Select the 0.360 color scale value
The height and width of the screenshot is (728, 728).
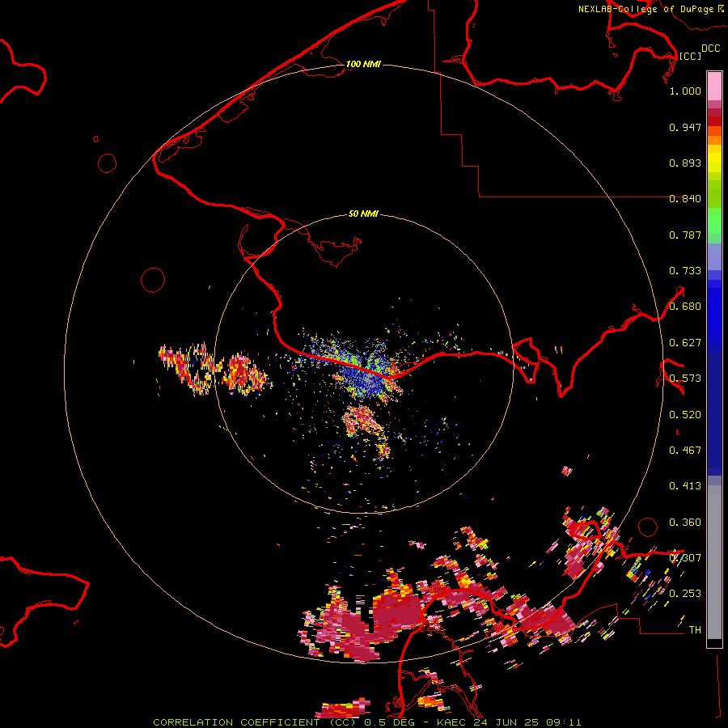(685, 523)
